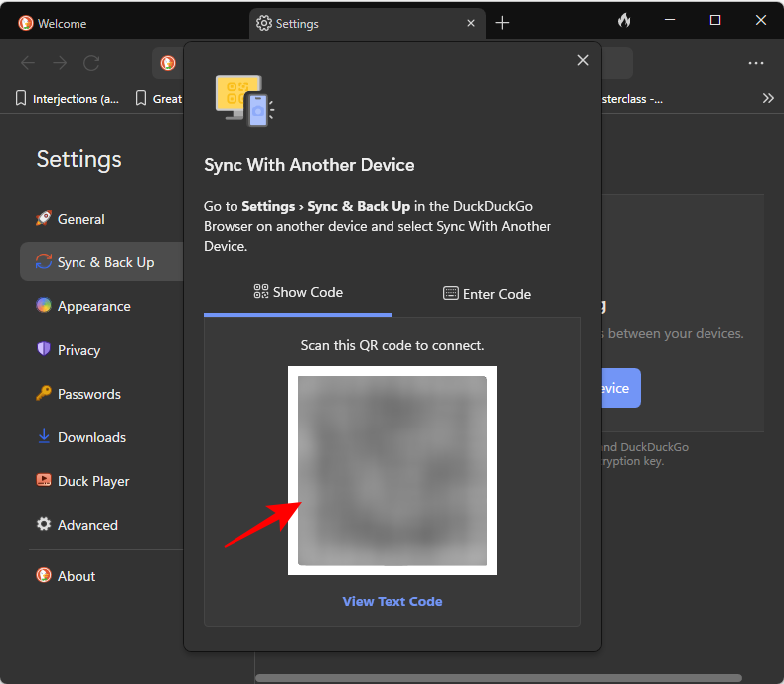Click the Duck Player video icon
The image size is (784, 684).
44,480
